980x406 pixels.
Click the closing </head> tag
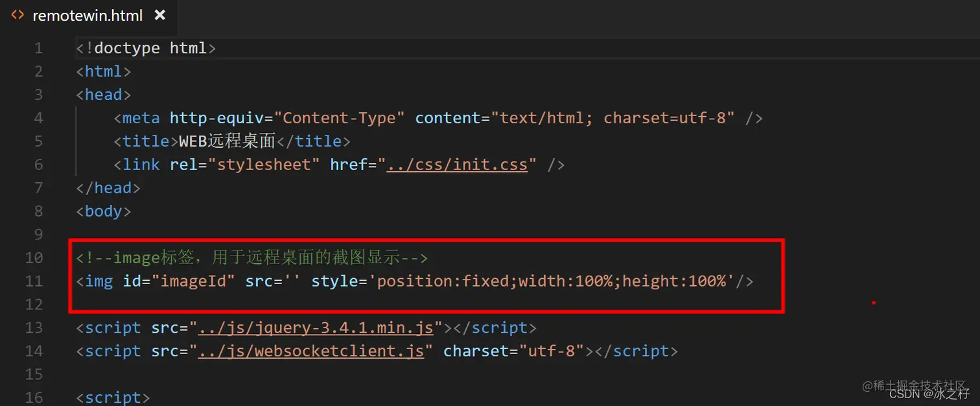(108, 188)
